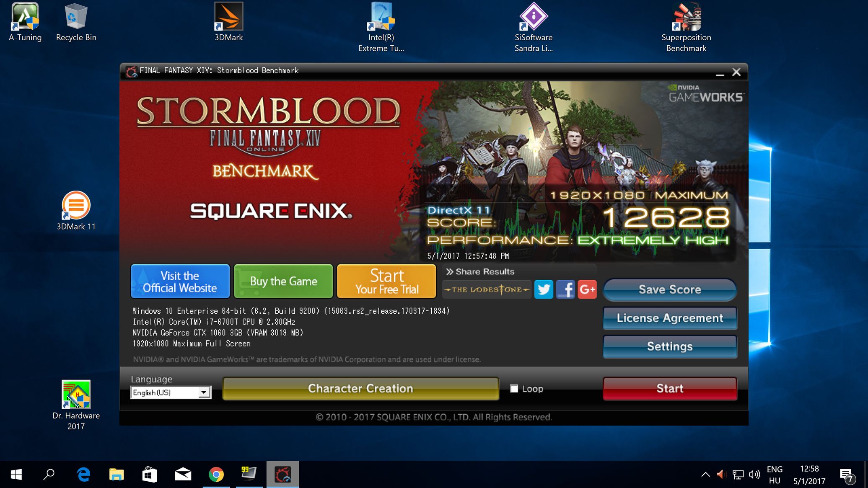Open Character Creation
The width and height of the screenshot is (868, 488).
point(360,388)
